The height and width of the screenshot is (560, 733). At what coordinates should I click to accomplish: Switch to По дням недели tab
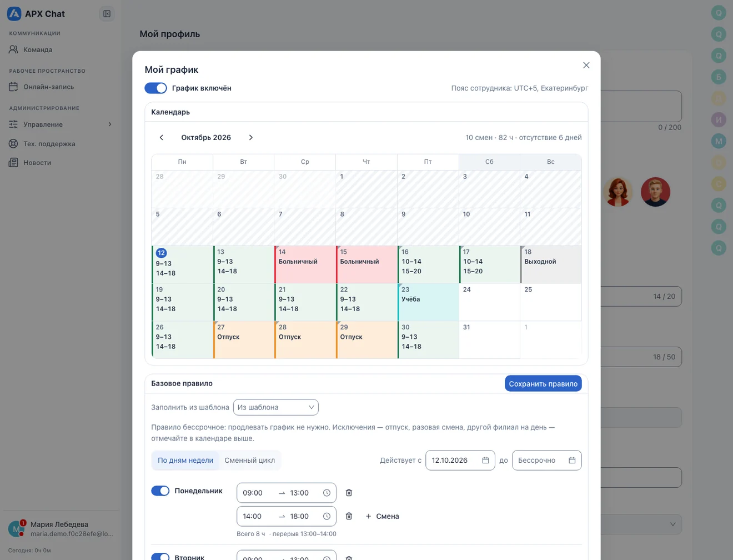tap(185, 460)
